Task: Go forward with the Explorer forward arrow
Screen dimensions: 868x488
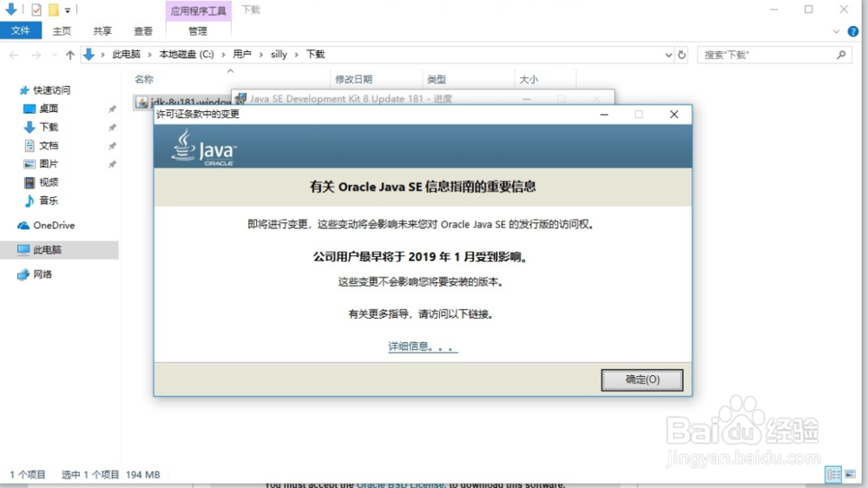Action: click(x=36, y=55)
